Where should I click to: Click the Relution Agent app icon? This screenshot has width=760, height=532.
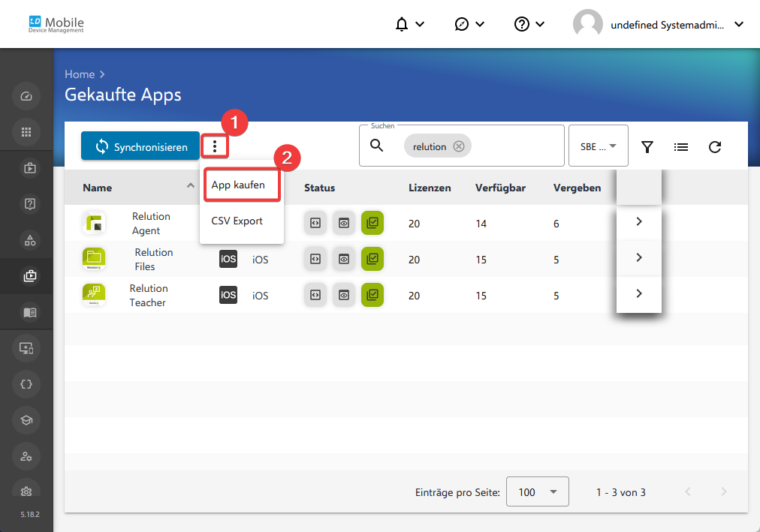pos(94,223)
